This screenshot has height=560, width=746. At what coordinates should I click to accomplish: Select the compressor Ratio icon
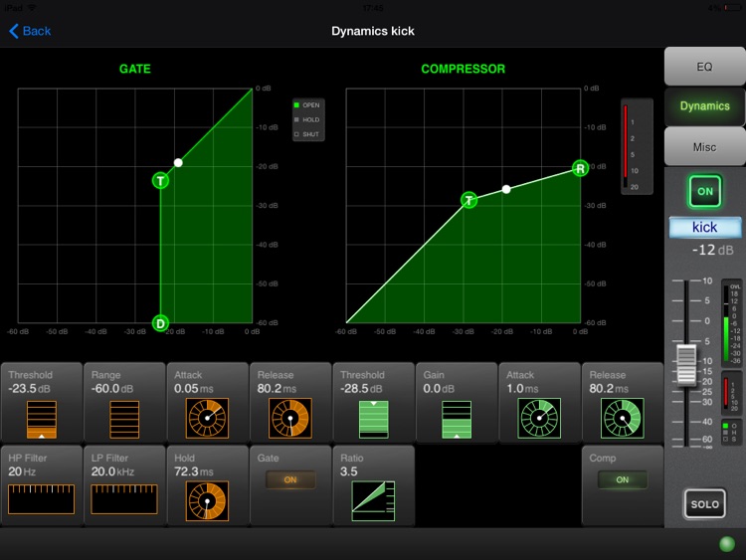click(373, 501)
